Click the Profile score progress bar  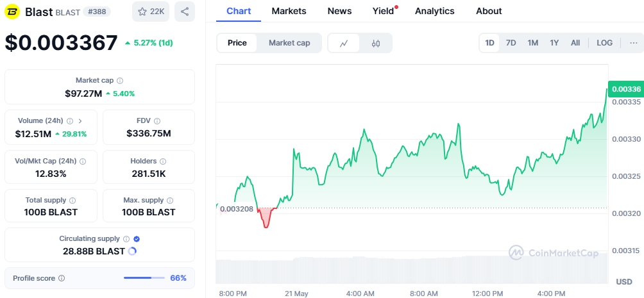click(144, 278)
